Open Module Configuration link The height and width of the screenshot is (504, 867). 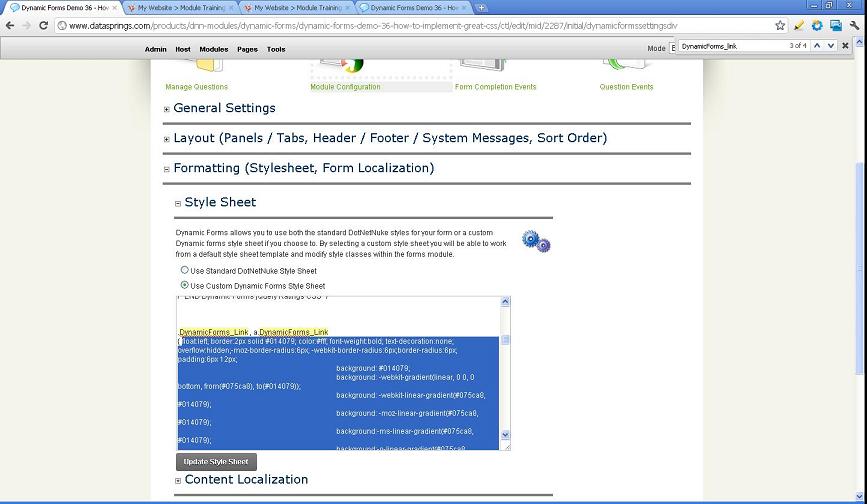pos(346,87)
